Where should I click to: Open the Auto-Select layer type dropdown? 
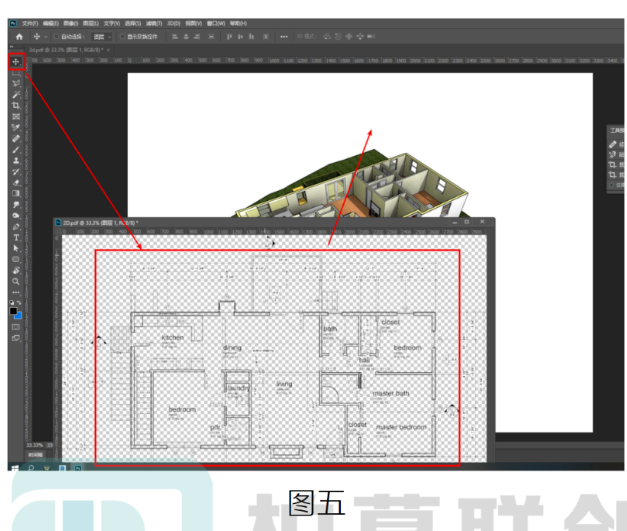tap(102, 37)
